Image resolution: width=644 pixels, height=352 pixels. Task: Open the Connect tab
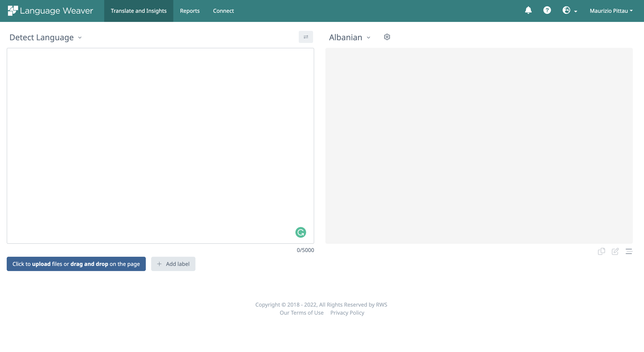pyautogui.click(x=223, y=11)
